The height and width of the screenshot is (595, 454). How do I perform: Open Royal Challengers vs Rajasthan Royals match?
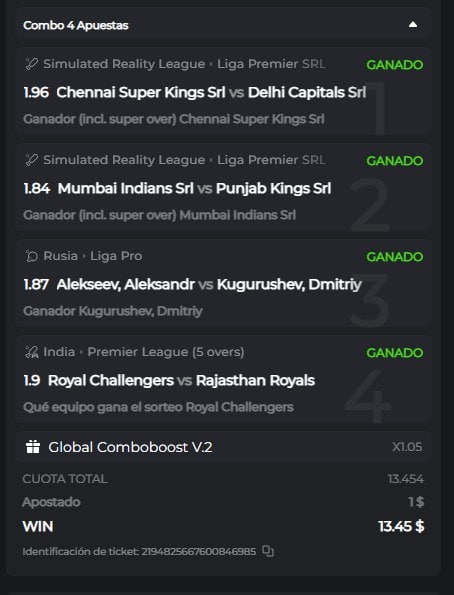(x=181, y=380)
